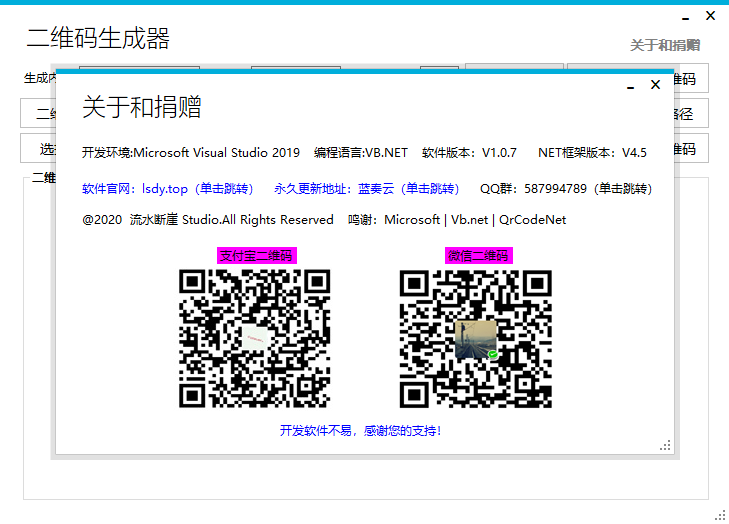The height and width of the screenshot is (524, 729).
Task: Visit the 软件官网 lsdy.top link
Action: tap(167, 188)
